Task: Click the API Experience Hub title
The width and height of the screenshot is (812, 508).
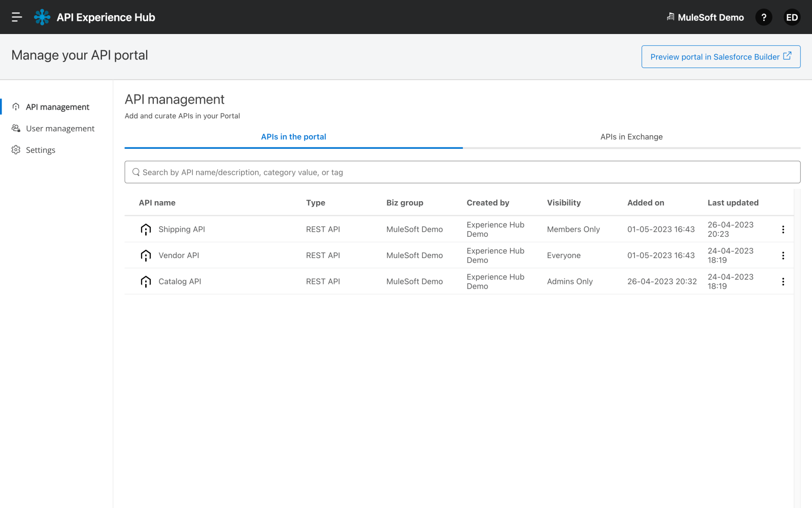Action: point(106,17)
